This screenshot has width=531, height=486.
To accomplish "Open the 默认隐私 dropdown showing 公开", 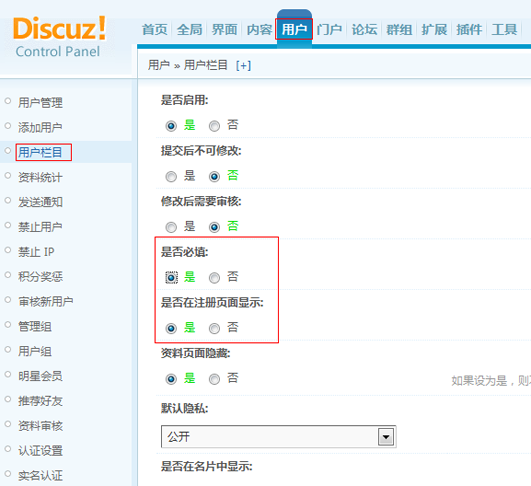I will point(278,437).
